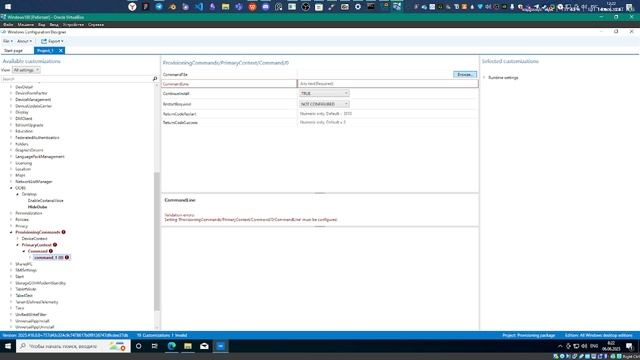The height and width of the screenshot is (360, 640).
Task: Click Cortana circle icon in guest taskbar
Action: point(139,346)
